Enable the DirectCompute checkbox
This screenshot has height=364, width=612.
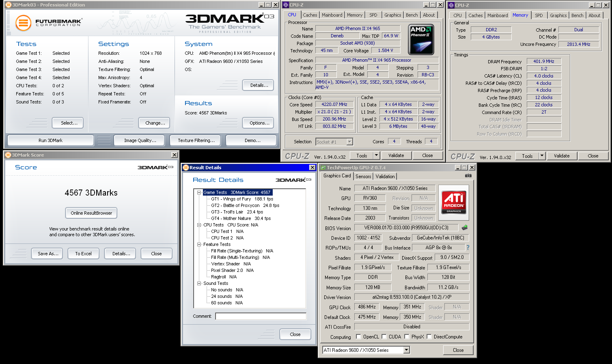click(x=429, y=337)
